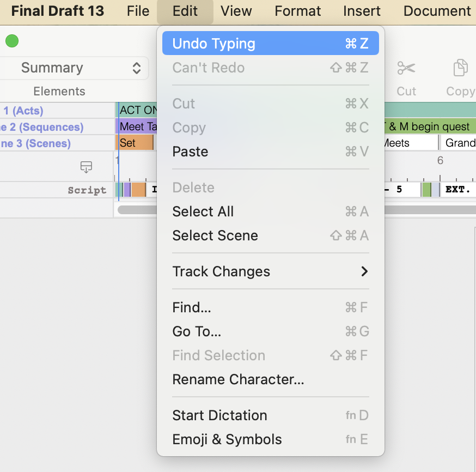Choose Select Scene from the Edit menu

pyautogui.click(x=215, y=235)
